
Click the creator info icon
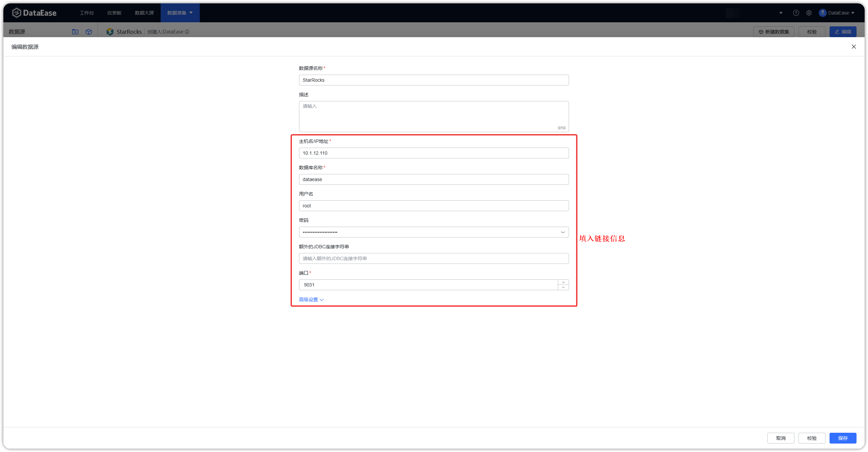tap(187, 32)
